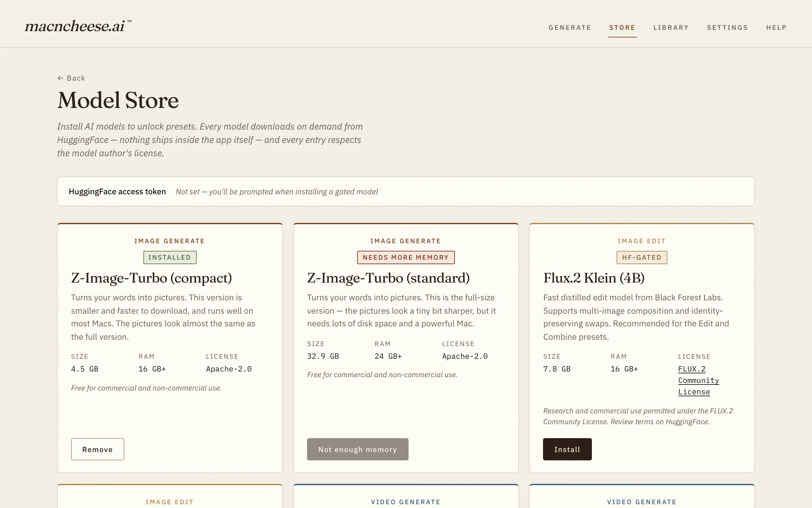This screenshot has width=812, height=508.
Task: Click the 4.5 GB size value
Action: pos(85,369)
